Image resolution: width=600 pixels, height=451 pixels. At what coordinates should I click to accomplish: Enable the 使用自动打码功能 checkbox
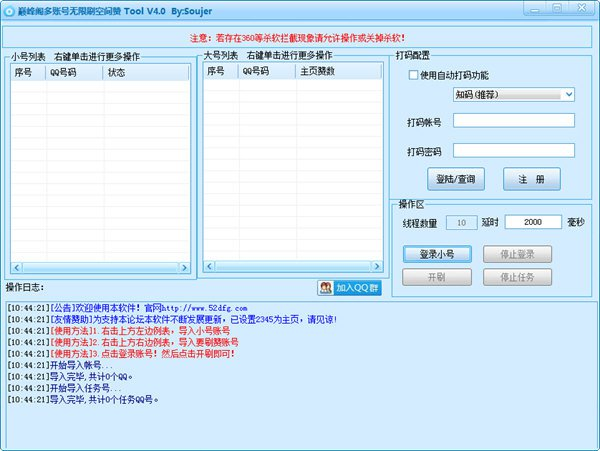click(414, 75)
